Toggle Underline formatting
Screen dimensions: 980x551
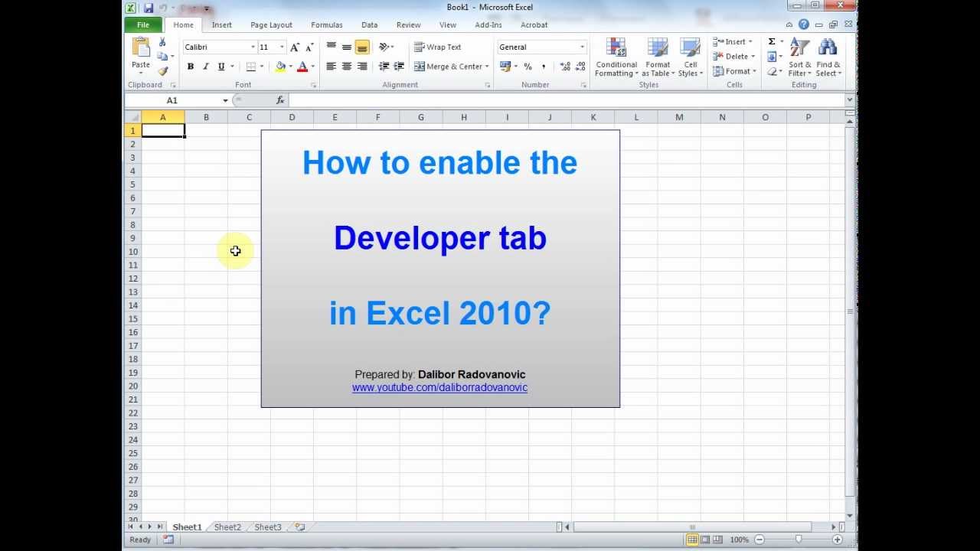pyautogui.click(x=220, y=67)
